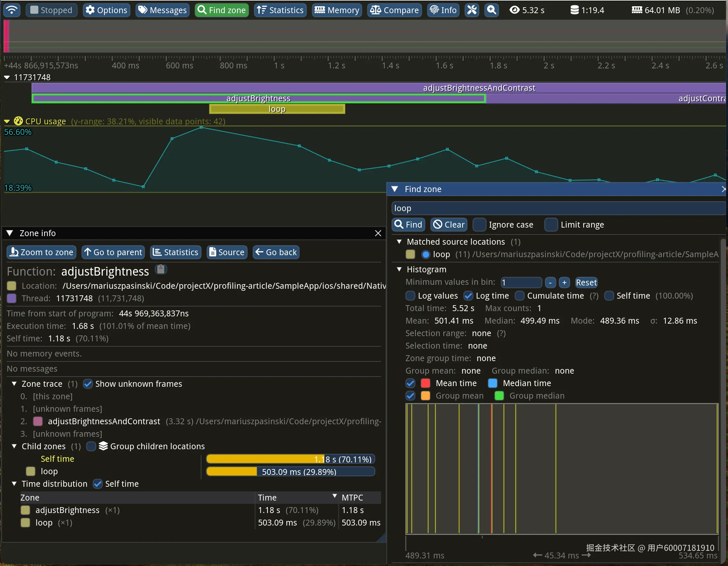
Task: Click the wifi connection icon
Action: (12, 10)
